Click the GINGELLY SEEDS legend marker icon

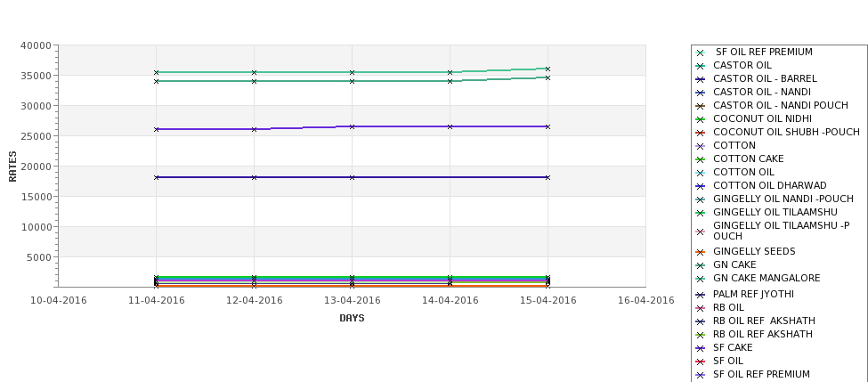click(701, 252)
